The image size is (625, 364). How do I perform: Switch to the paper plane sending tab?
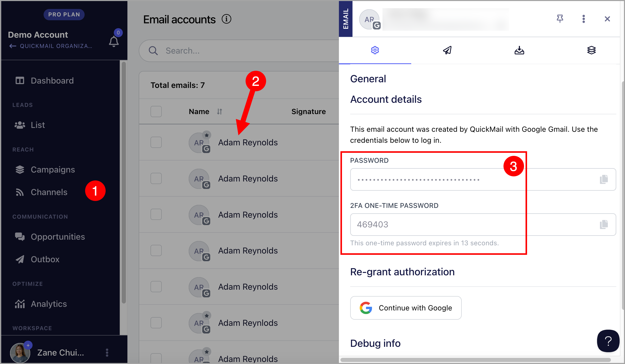447,50
